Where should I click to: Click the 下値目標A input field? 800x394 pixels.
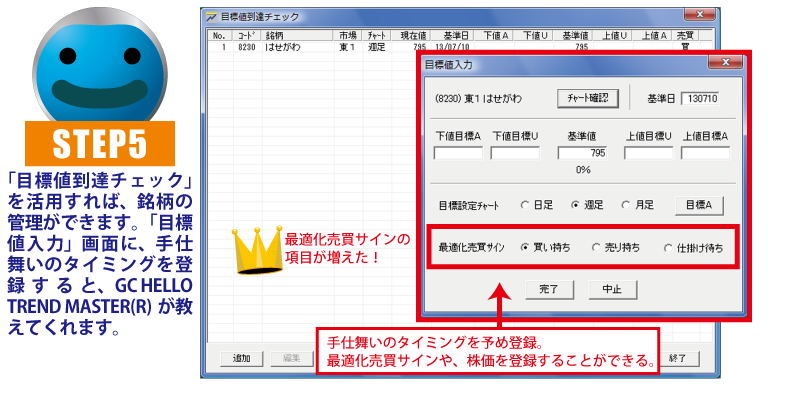coord(458,153)
